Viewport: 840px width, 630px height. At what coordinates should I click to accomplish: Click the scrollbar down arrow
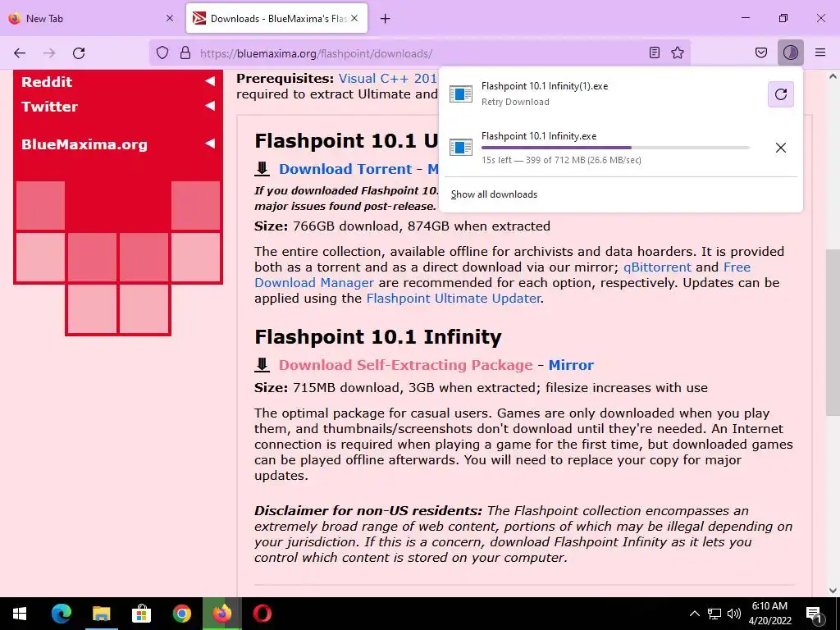833,591
